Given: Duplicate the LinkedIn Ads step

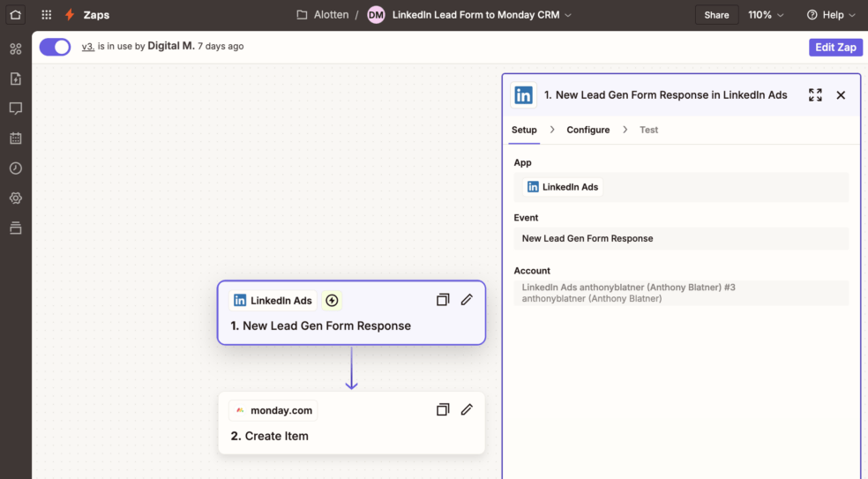Looking at the screenshot, I should point(442,300).
